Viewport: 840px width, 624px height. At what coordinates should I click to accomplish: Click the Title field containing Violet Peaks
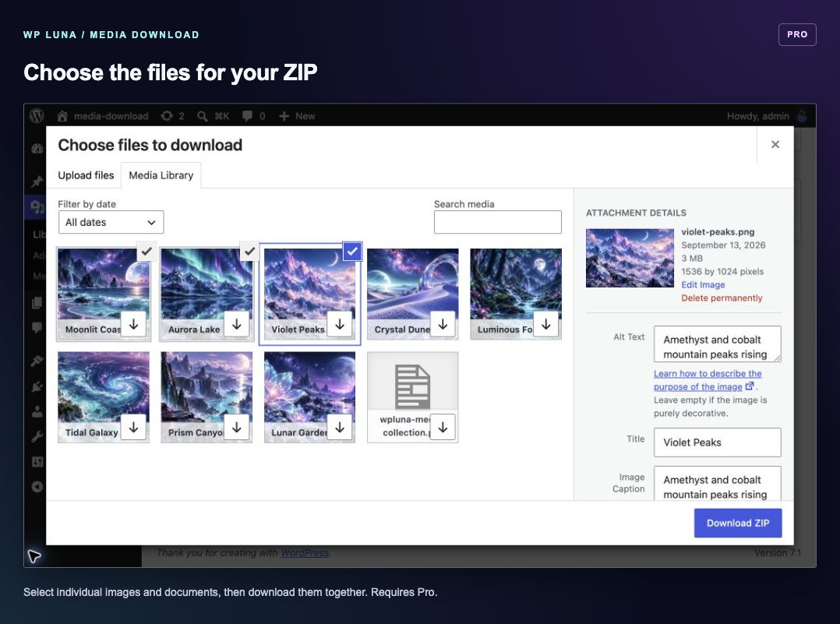pos(718,442)
